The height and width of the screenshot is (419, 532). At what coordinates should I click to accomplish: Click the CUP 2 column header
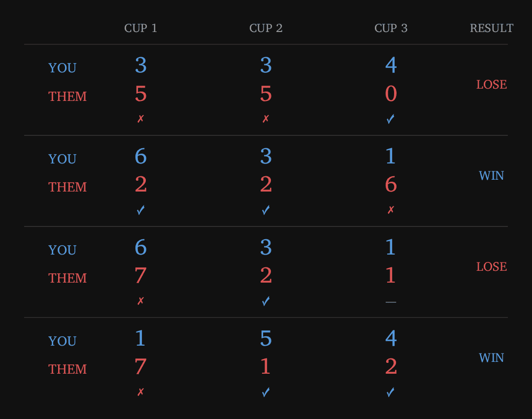266,28
